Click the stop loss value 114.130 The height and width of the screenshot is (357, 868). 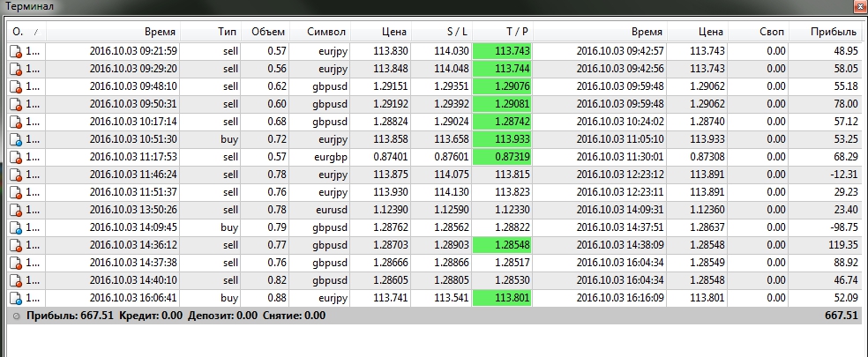[x=452, y=193]
